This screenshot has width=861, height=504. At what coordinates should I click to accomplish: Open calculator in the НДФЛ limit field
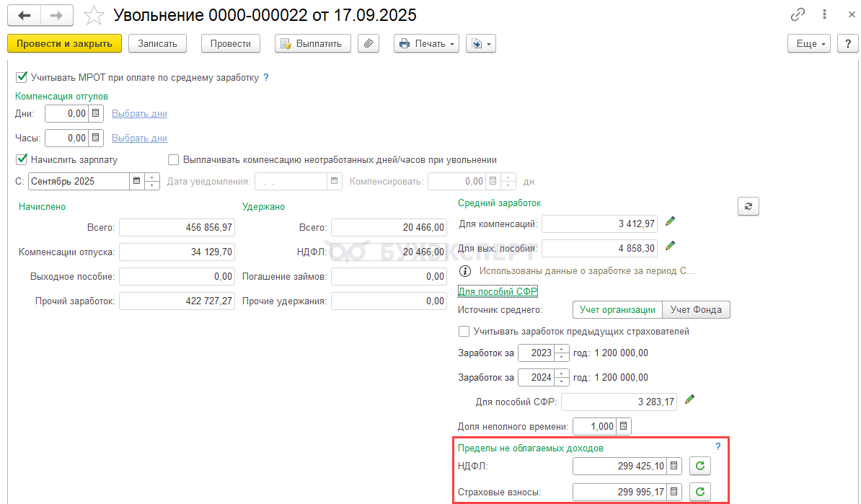point(674,466)
